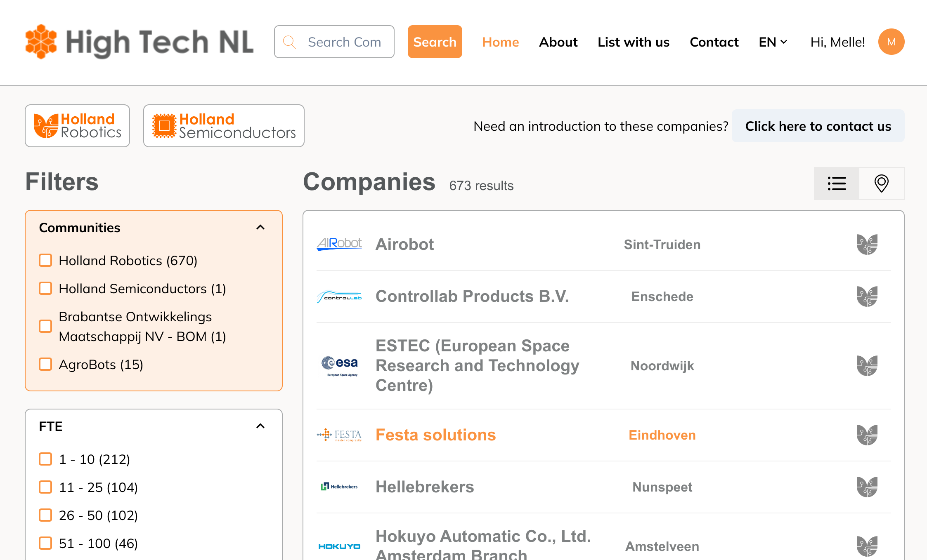Click robotics badge icon in Airobot row

coord(867,245)
